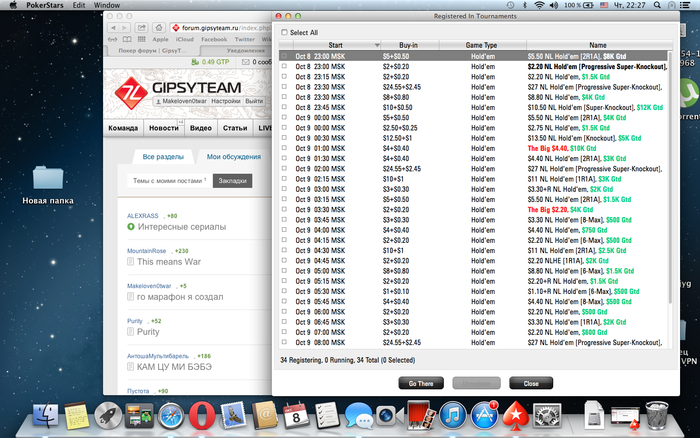Check the Oct 9 08:00 MSK tournament
The image size is (700, 438).
point(284,342)
